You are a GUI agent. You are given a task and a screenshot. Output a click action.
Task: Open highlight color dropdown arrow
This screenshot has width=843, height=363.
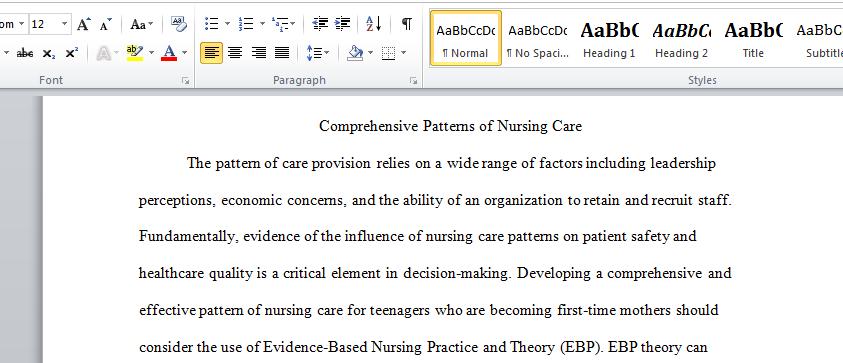tap(151, 53)
